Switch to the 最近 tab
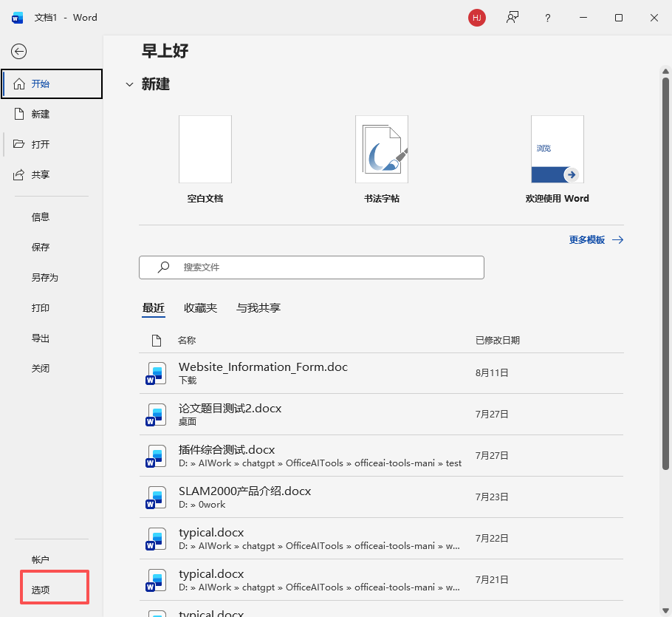 point(154,308)
